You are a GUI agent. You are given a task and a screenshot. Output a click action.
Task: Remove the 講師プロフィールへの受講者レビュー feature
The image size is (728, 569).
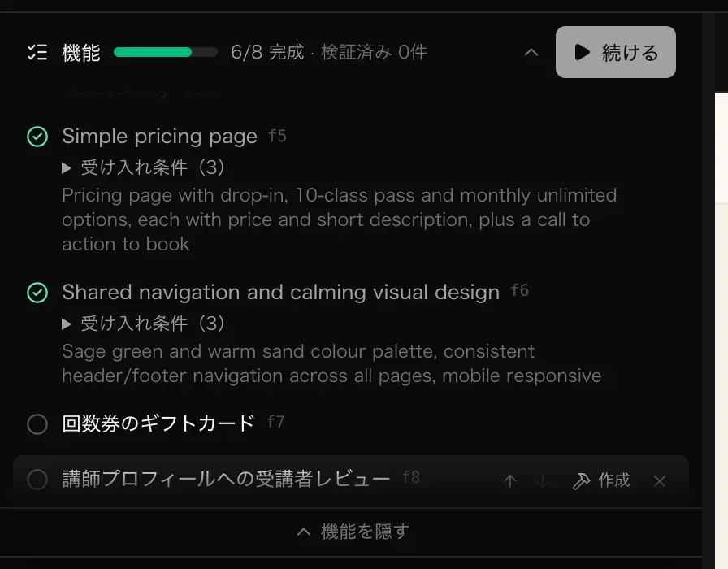point(659,480)
